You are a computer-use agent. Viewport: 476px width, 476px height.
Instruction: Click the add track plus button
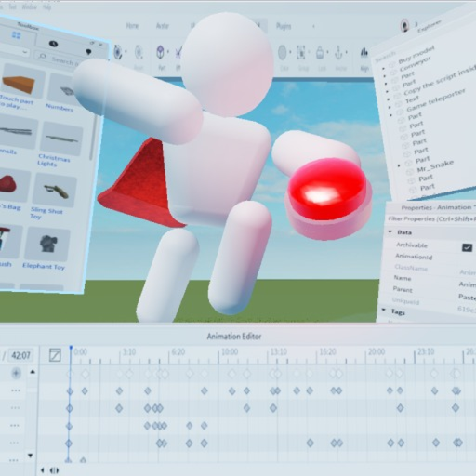(16, 373)
